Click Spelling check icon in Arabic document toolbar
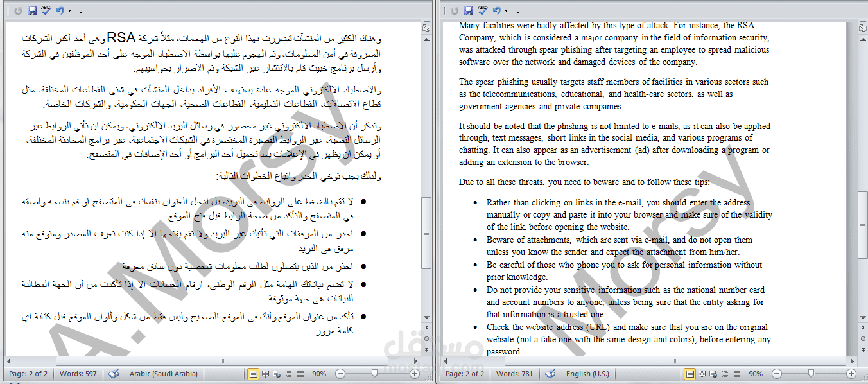The width and height of the screenshot is (868, 384). pyautogui.click(x=46, y=11)
